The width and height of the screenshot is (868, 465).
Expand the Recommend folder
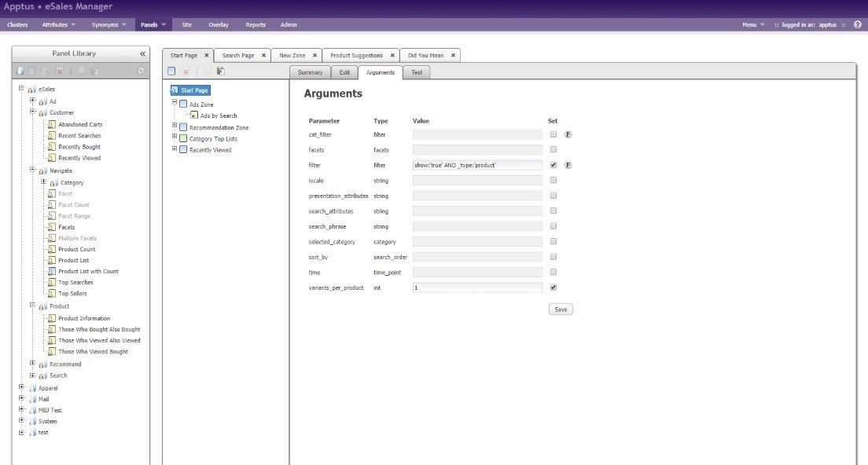[x=32, y=363]
